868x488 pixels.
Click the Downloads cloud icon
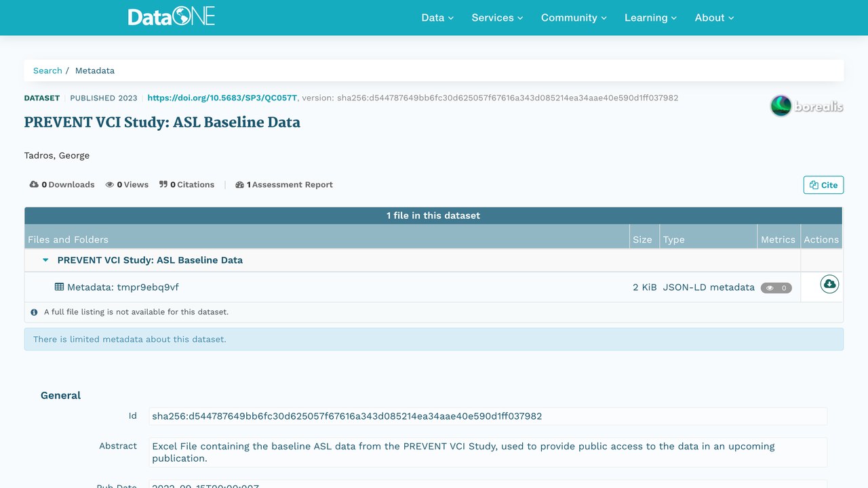(34, 184)
